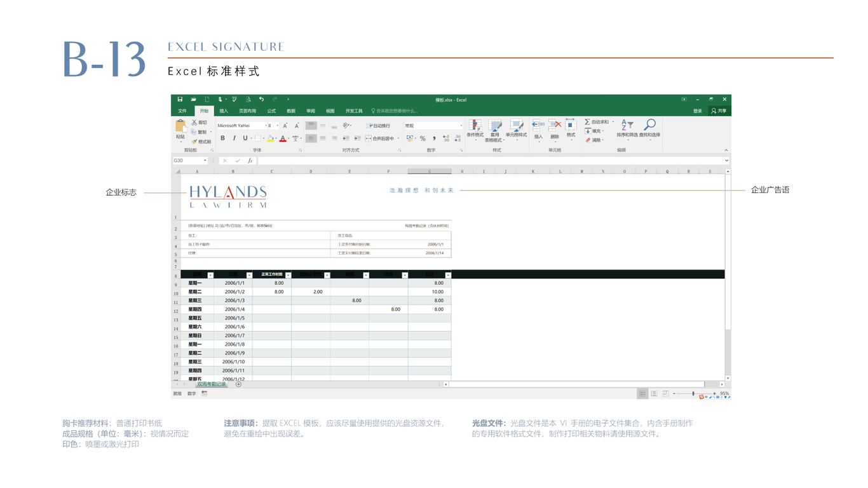Activate Format Painter 格式刷

pyautogui.click(x=202, y=142)
